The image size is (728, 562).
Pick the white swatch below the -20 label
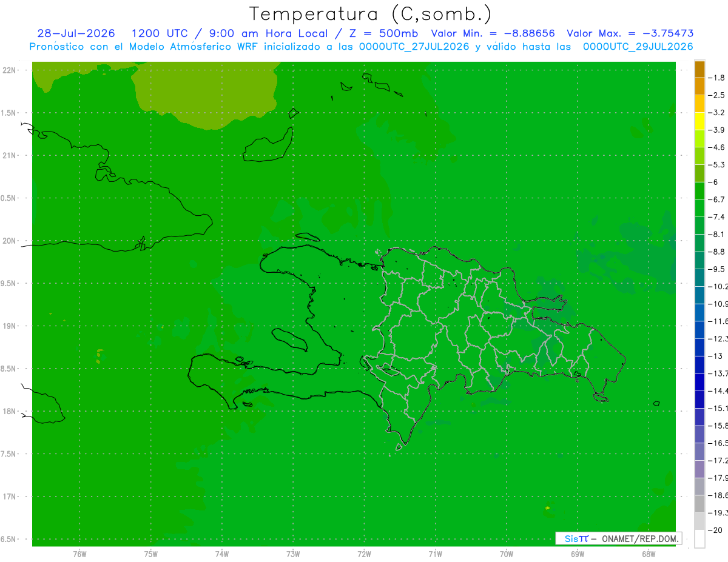699,539
